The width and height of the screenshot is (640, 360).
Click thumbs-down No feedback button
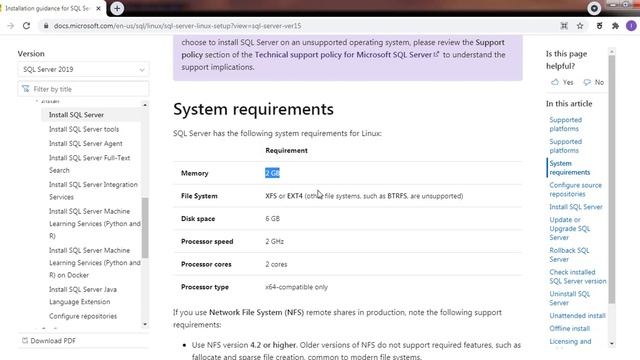(x=593, y=82)
